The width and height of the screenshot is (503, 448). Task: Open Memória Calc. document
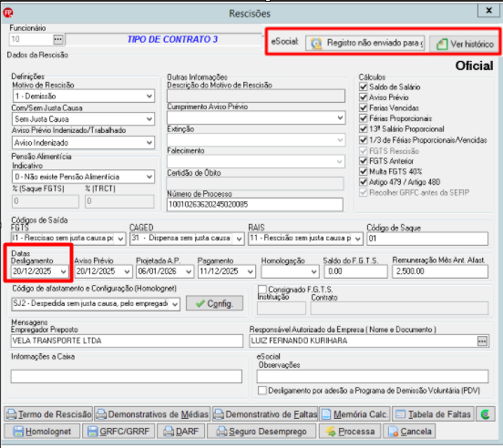click(354, 414)
